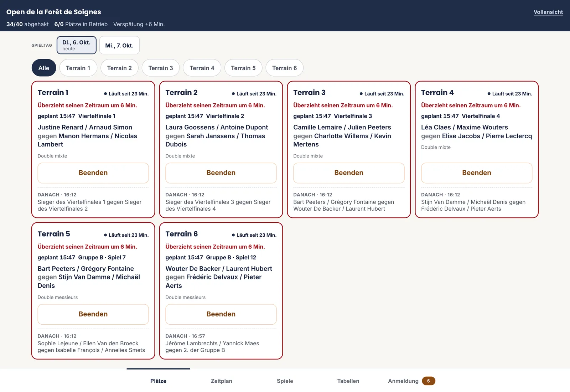Click 'Gruppe B · Spiel 12' text
Viewport: 570px width, 392px height.
coord(231,258)
